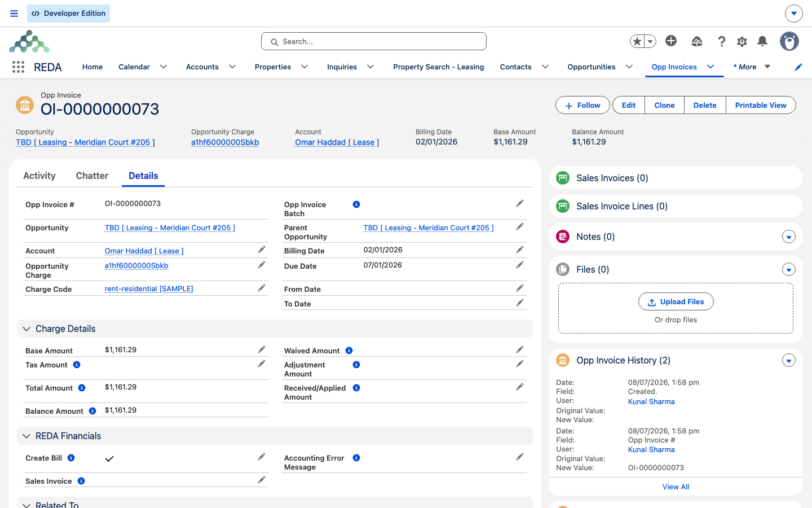Edit the Due Date pencil icon
This screenshot has width=812, height=508.
tap(520, 265)
